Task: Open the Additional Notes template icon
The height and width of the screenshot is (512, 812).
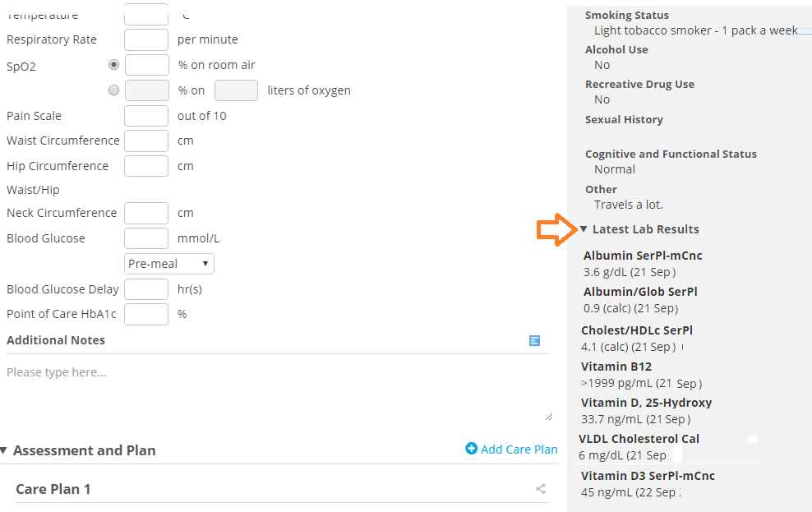Action: [534, 340]
